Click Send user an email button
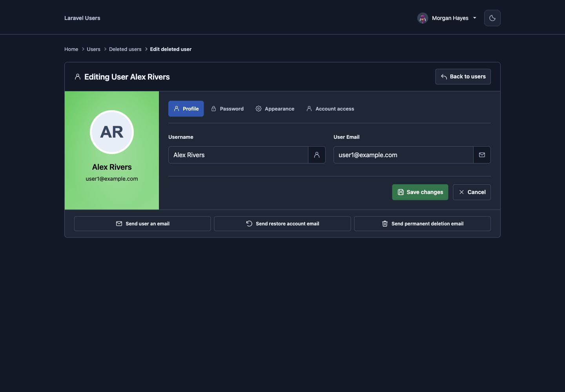This screenshot has width=565, height=392. pos(142,223)
